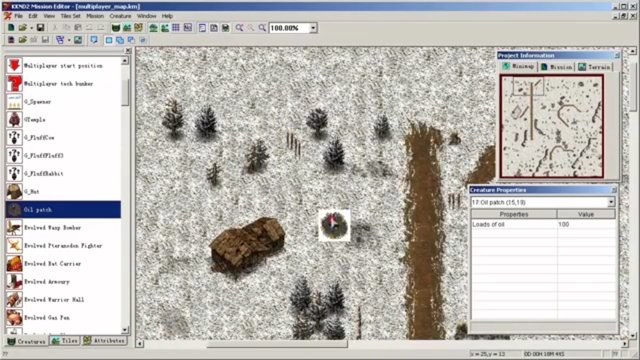640x360 pixels.
Task: Open the View menu
Action: coord(49,16)
